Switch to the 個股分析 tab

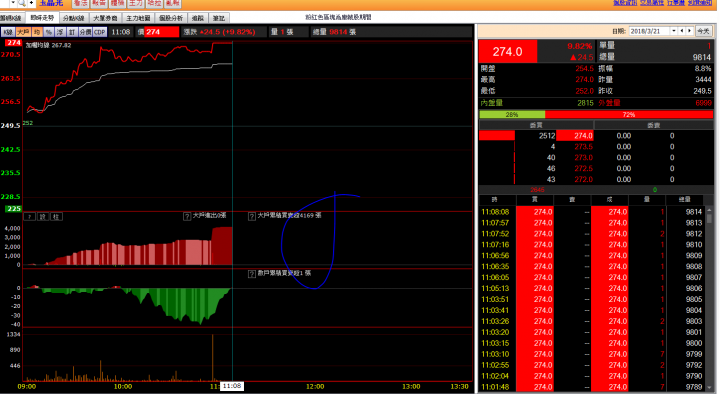click(x=171, y=18)
